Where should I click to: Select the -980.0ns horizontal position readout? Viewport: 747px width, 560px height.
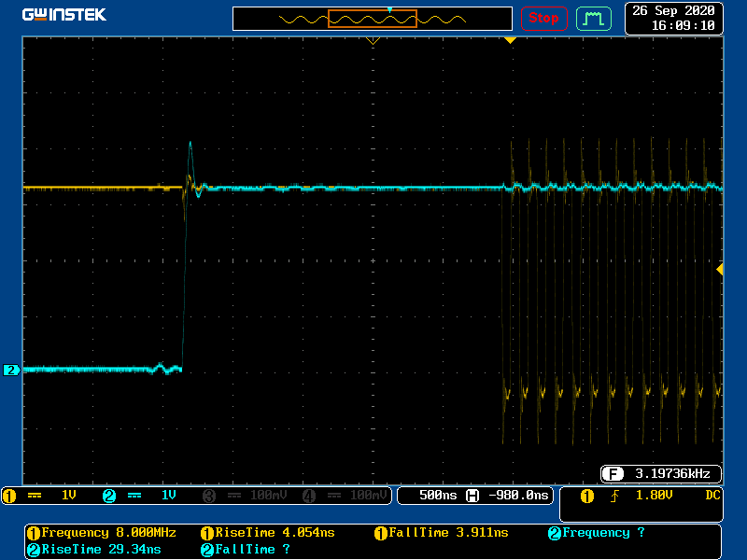(x=516, y=495)
